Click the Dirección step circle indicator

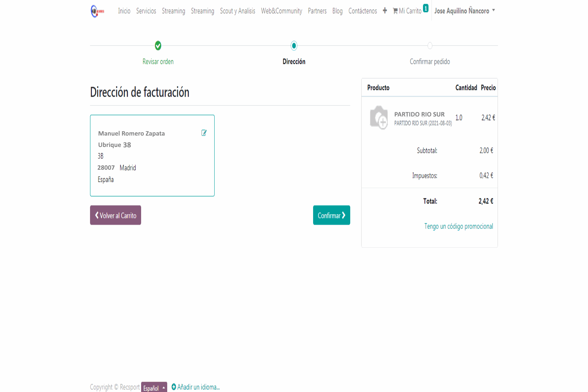[x=294, y=46]
